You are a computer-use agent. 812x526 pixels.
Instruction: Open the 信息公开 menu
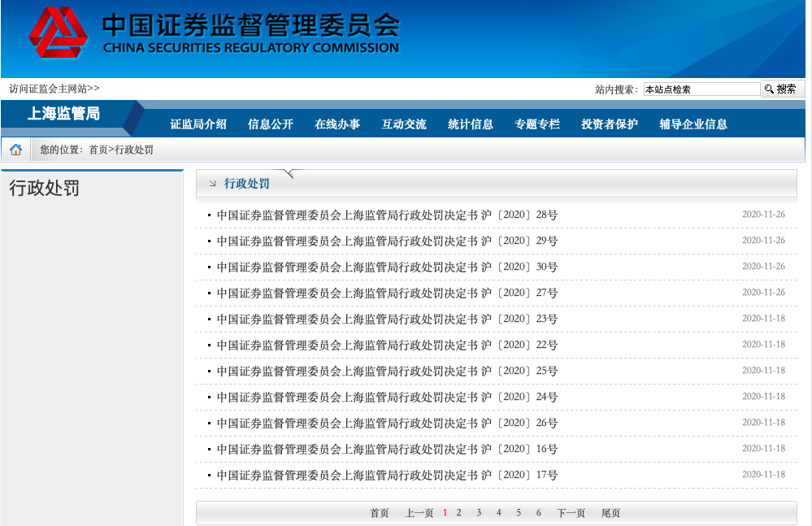pyautogui.click(x=271, y=124)
